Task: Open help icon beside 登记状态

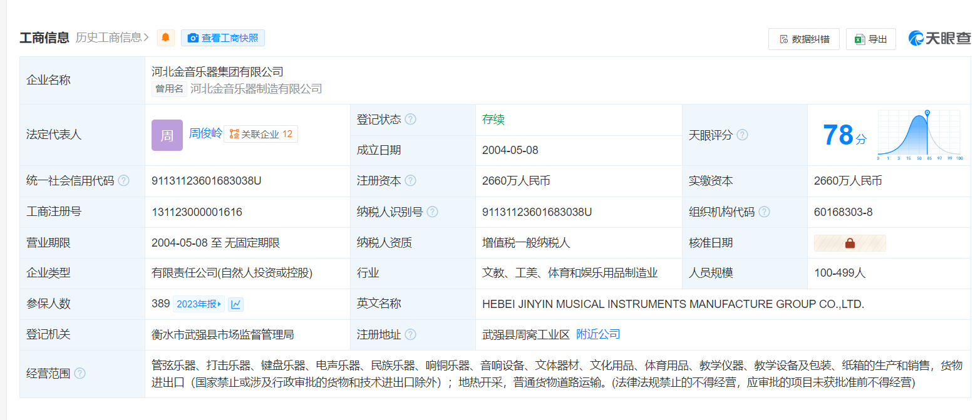Action: coord(410,120)
